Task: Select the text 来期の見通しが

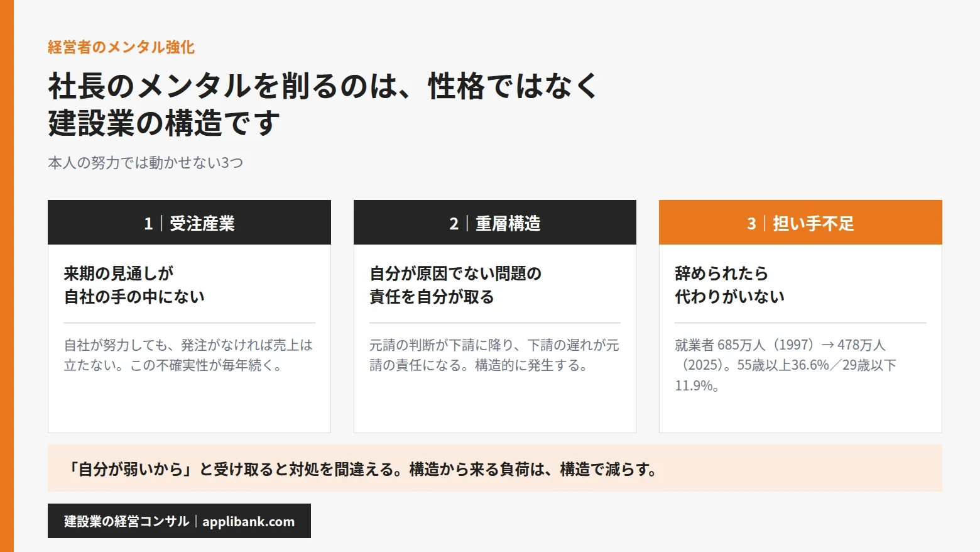Action: coord(119,273)
